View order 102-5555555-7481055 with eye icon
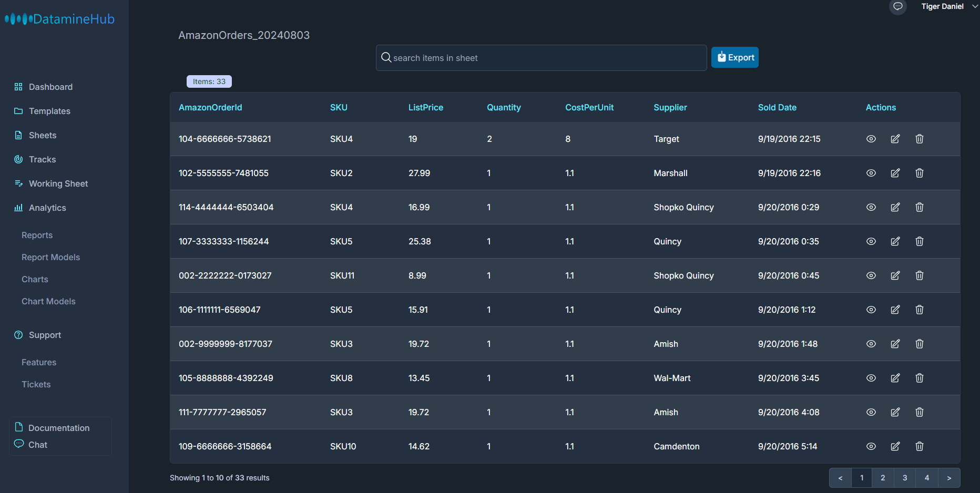This screenshot has width=980, height=493. click(871, 173)
